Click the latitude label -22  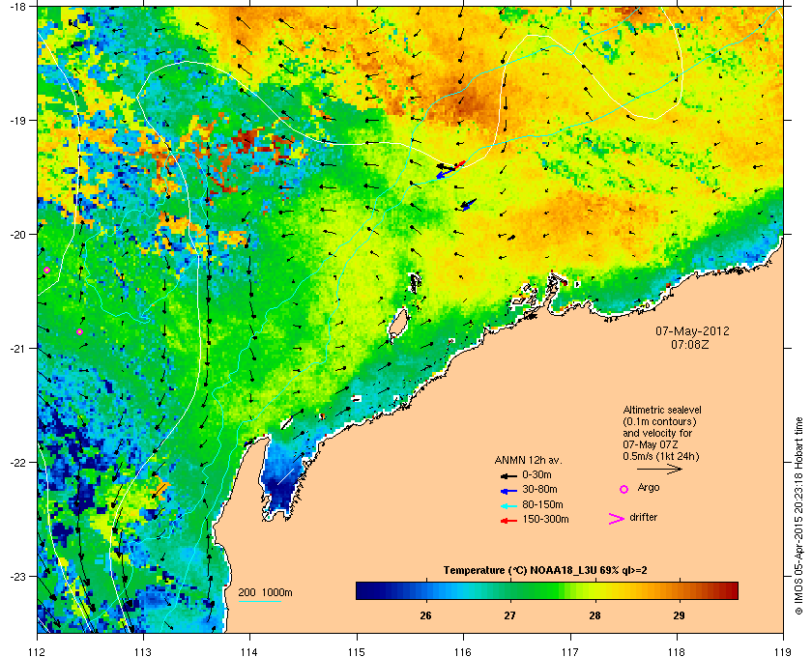coord(17,463)
